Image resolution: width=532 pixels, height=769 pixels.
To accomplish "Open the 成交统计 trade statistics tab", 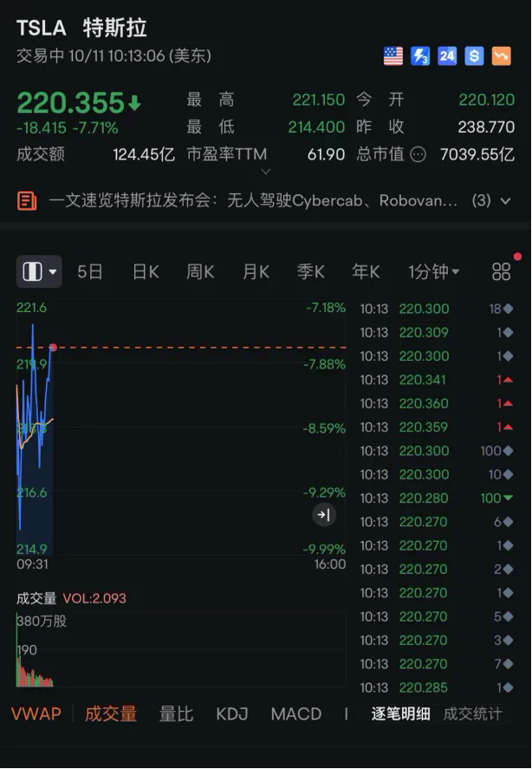I will click(473, 714).
